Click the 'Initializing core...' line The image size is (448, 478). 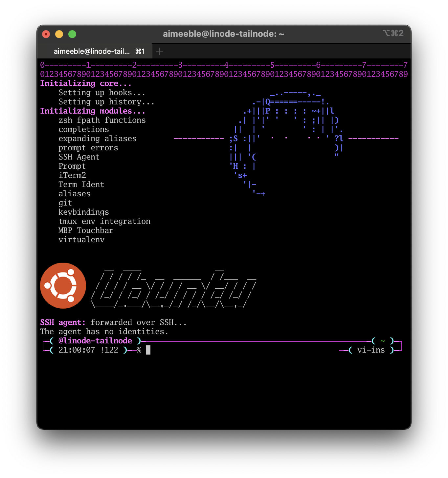point(86,83)
